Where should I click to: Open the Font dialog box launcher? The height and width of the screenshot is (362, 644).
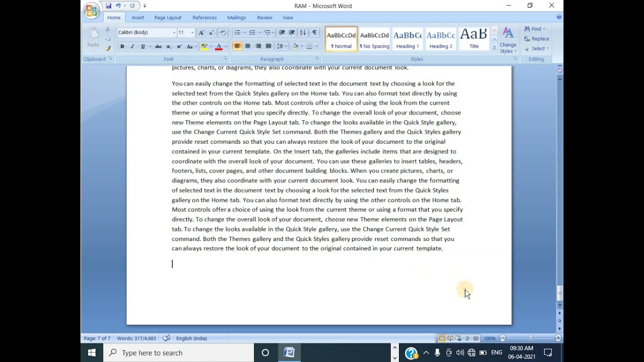(x=225, y=59)
